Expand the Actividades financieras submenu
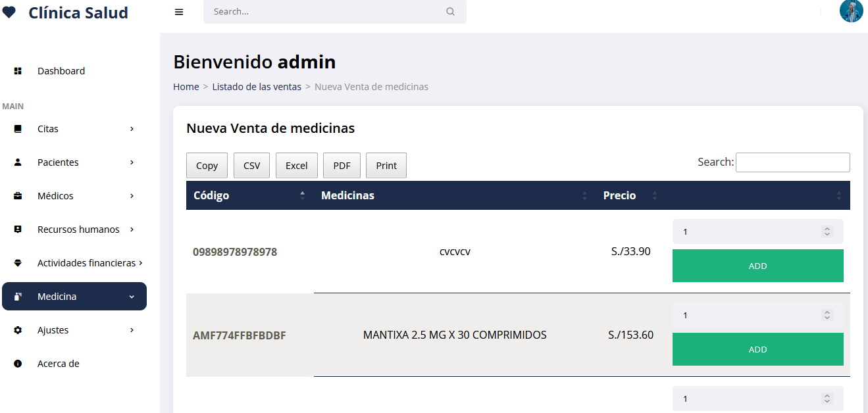The width and height of the screenshot is (868, 413). pos(140,263)
